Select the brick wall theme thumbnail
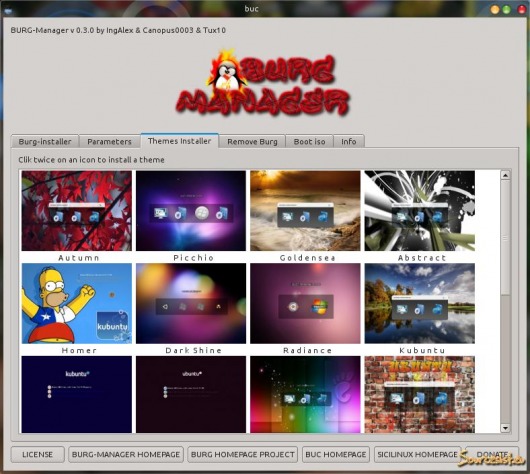530x474 pixels. (419, 394)
